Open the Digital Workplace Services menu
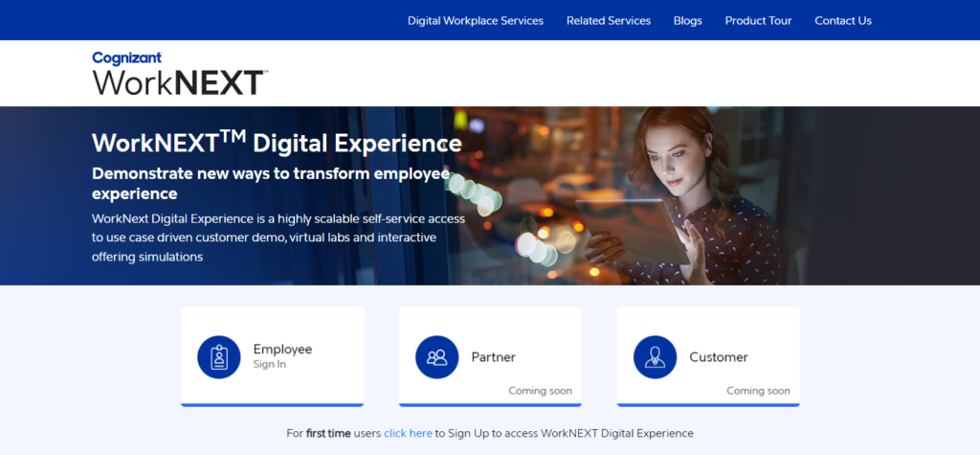The height and width of the screenshot is (455, 980). tap(475, 20)
